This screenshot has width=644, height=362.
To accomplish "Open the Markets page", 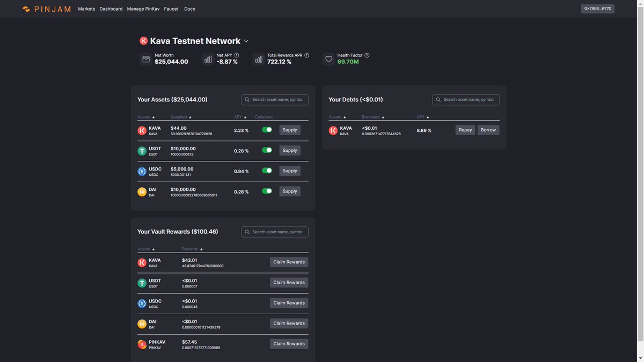I will click(86, 9).
